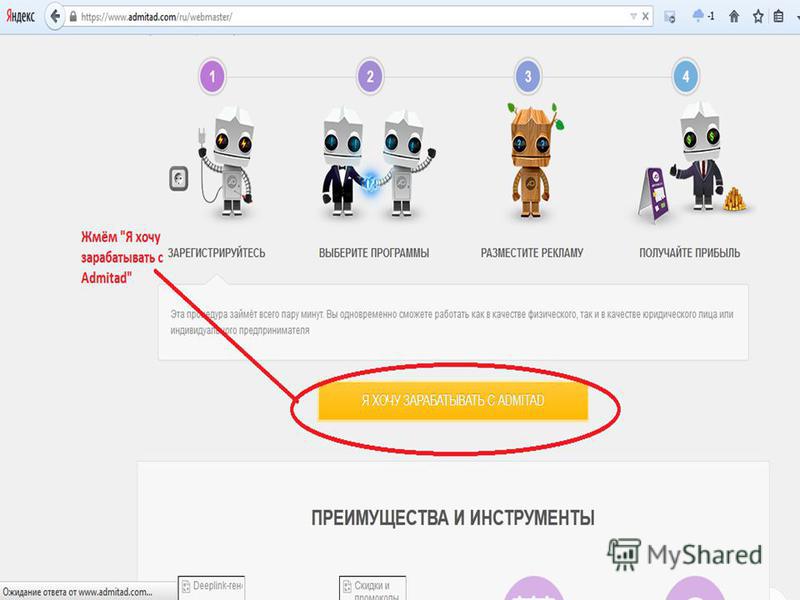The image size is (800, 600).
Task: Open the address bar dropdown arrow
Action: click(633, 17)
